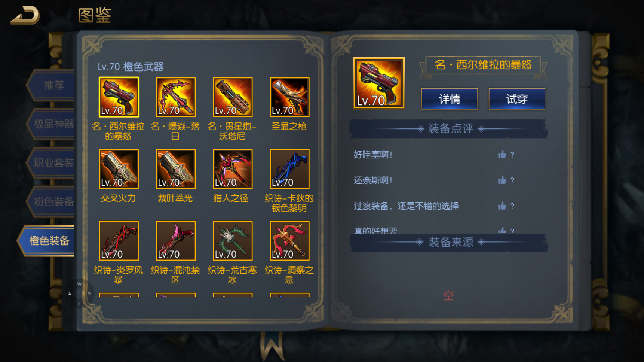Image resolution: width=644 pixels, height=362 pixels.
Task: Click the 详情 details button
Action: [450, 99]
